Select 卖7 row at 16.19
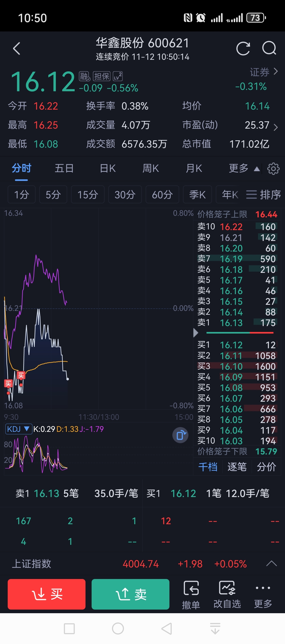Image resolution: width=285 pixels, height=644 pixels. click(237, 259)
